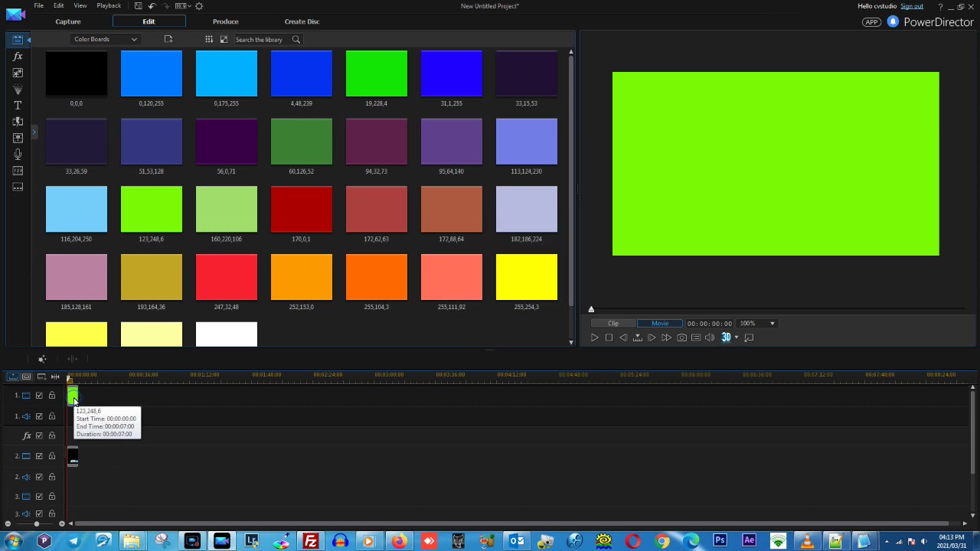The width and height of the screenshot is (980, 551).
Task: Open the View menu
Action: coord(80,6)
